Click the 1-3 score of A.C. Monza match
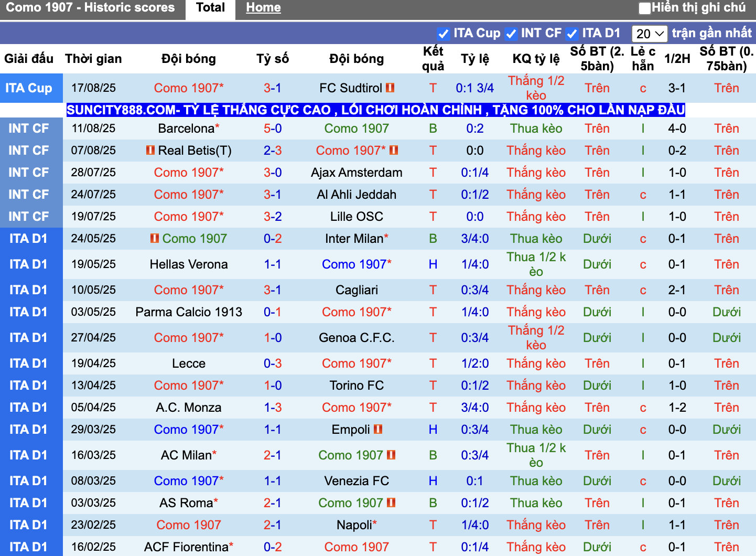Viewport: 756px width, 556px height. pyautogui.click(x=273, y=408)
